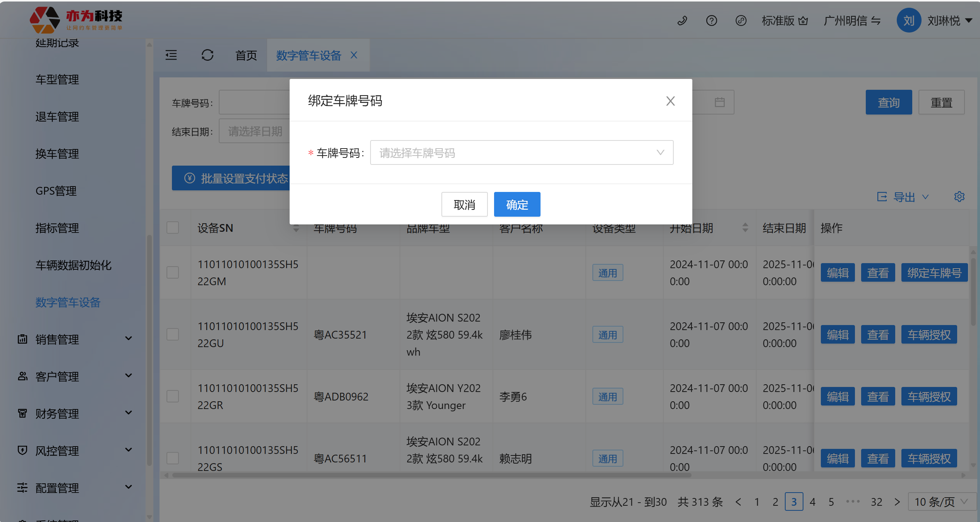Open 车型管理 in the sidebar
This screenshot has width=980, height=522.
pos(57,79)
